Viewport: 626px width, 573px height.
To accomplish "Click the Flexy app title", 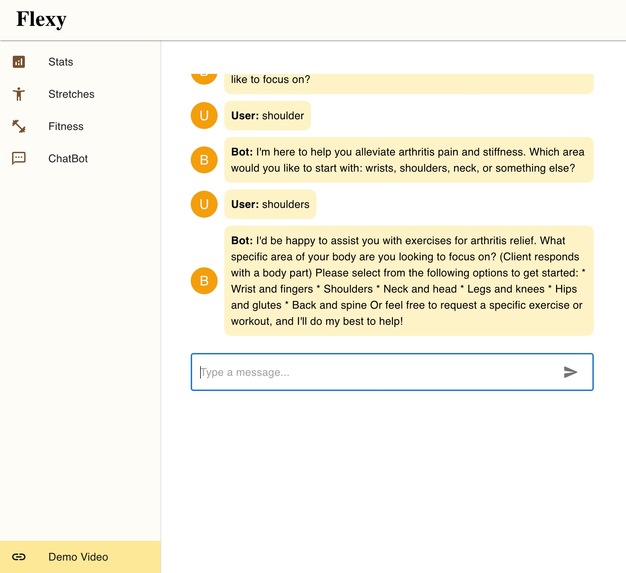I will pyautogui.click(x=41, y=19).
